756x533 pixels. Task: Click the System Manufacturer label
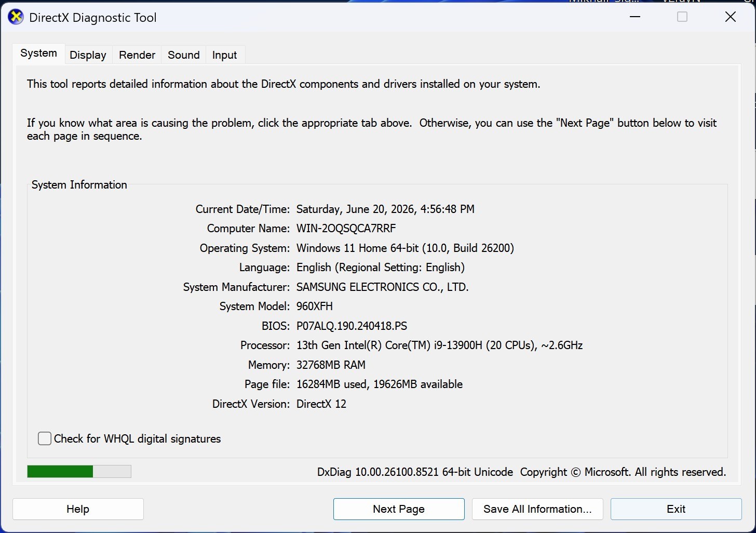point(236,287)
